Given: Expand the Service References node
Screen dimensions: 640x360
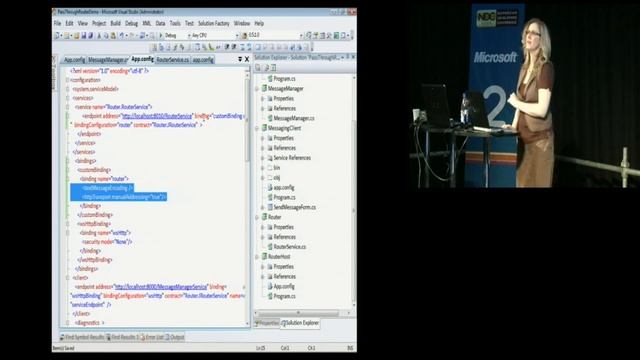Looking at the screenshot, I should [263, 158].
